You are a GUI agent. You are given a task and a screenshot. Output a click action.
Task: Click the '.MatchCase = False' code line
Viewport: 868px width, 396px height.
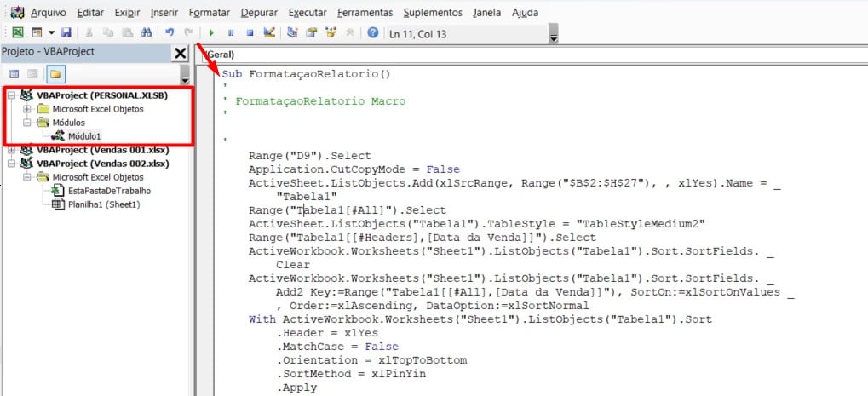tap(337, 347)
